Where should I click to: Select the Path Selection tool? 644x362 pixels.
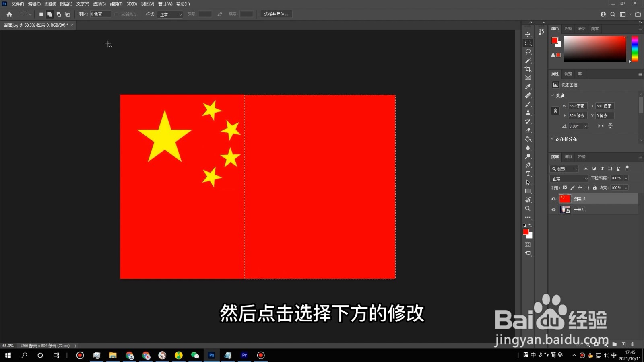coord(528,183)
